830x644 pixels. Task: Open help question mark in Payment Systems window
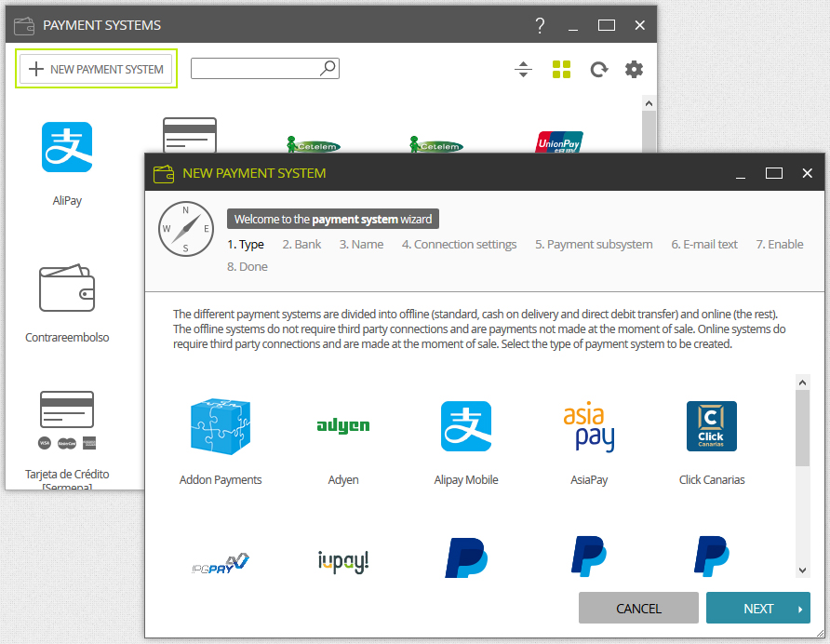pos(540,25)
